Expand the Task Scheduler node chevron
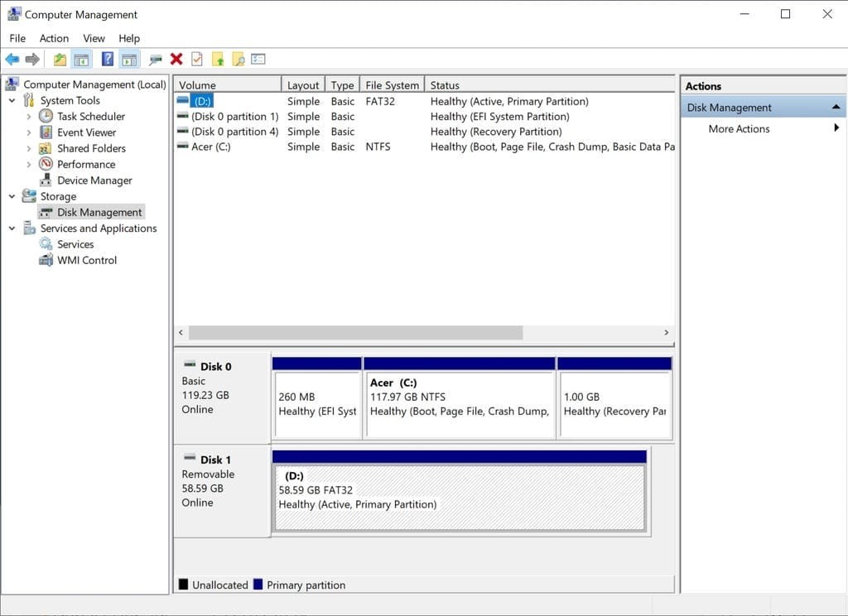 (x=29, y=116)
